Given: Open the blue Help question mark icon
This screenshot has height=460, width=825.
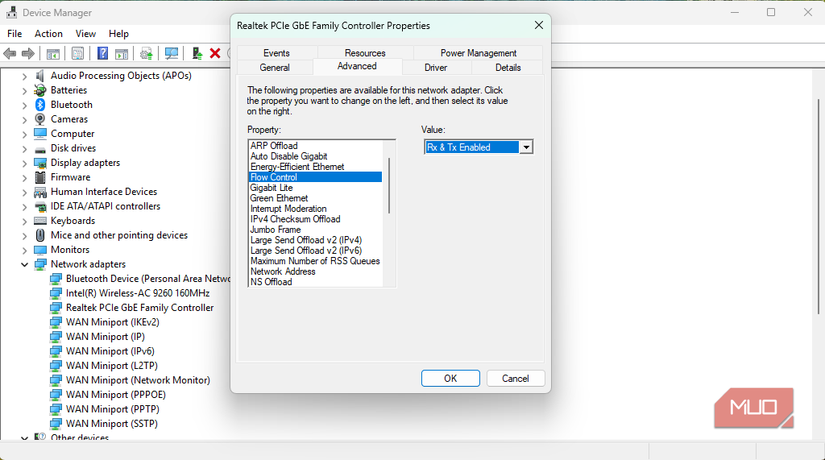Looking at the screenshot, I should (103, 53).
